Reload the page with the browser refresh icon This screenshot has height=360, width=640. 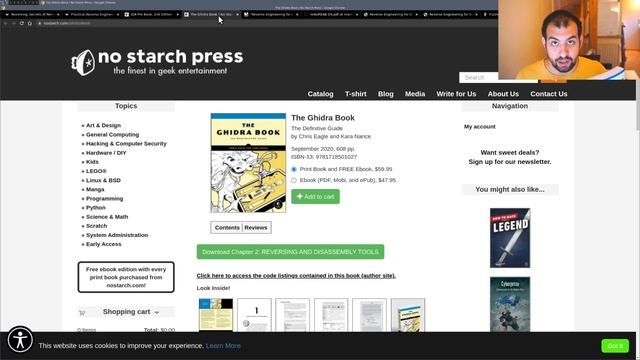(22, 23)
